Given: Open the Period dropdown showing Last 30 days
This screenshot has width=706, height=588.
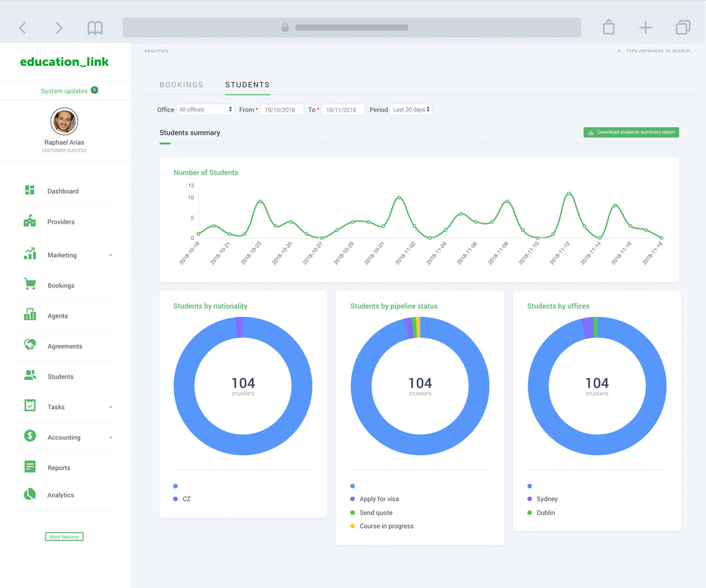Looking at the screenshot, I should pos(411,109).
